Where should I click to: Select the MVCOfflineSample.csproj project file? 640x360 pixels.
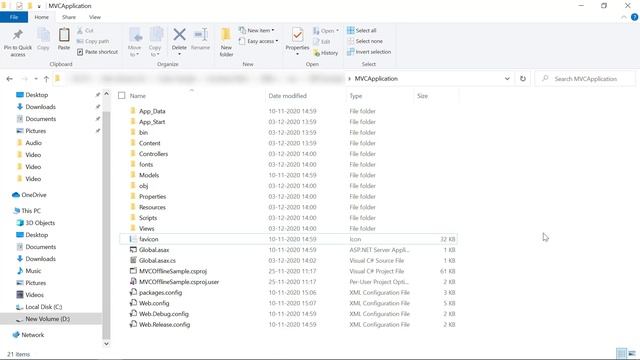[x=173, y=271]
